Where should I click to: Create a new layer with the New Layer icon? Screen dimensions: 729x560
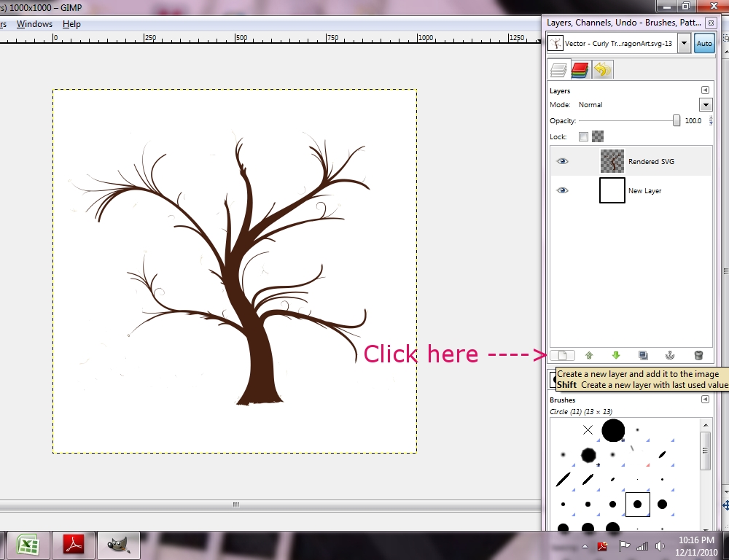(561, 355)
